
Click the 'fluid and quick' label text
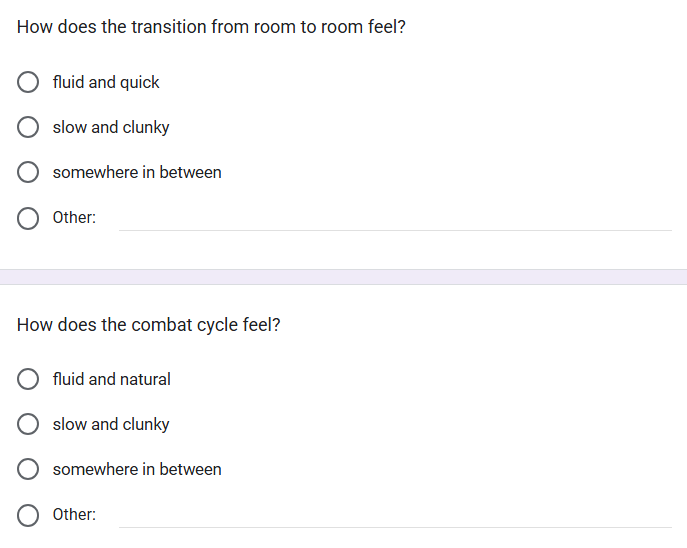click(106, 82)
